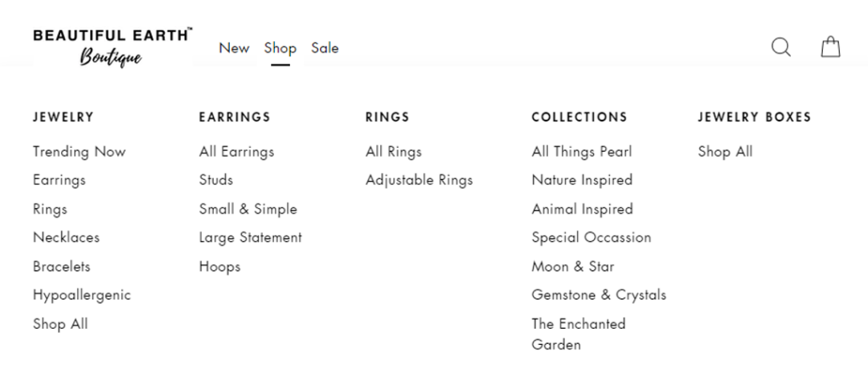Select Hypoallergenic jewelry link
The height and width of the screenshot is (389, 868).
tap(81, 295)
